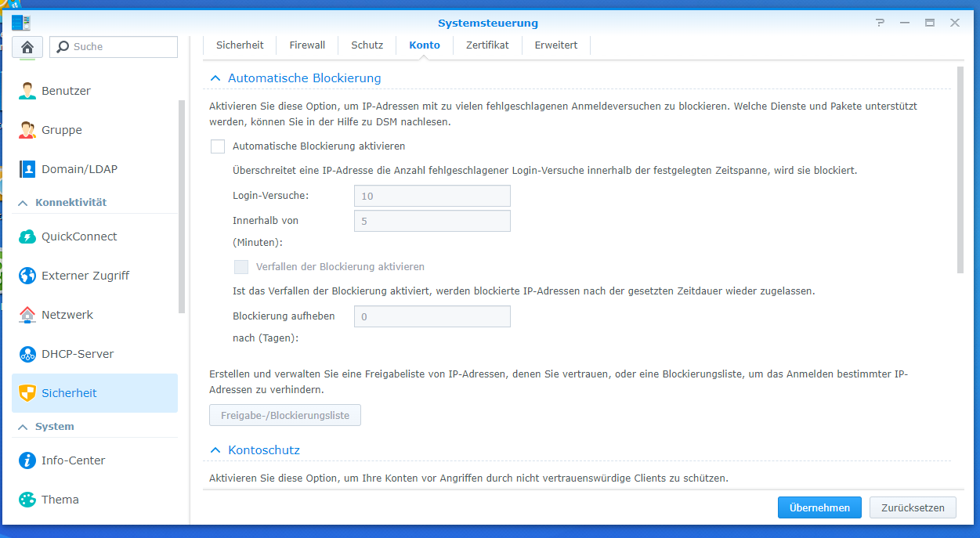Open Domain/LDAP via its icon

(x=27, y=169)
